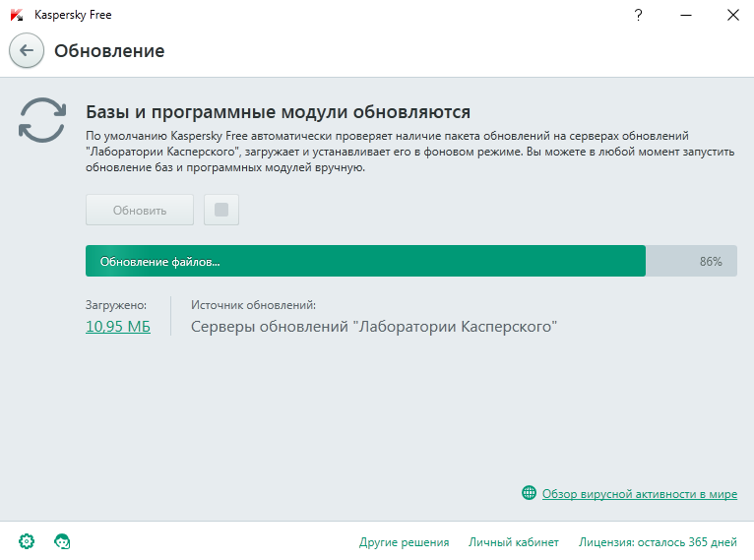Stop the update with the square button
The width and height of the screenshot is (754, 560).
221,210
